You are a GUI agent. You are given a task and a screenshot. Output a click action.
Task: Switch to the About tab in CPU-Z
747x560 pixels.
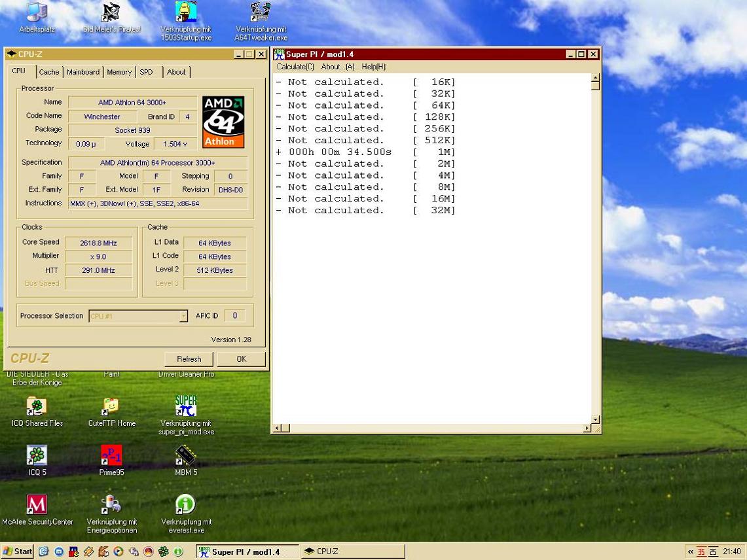176,72
